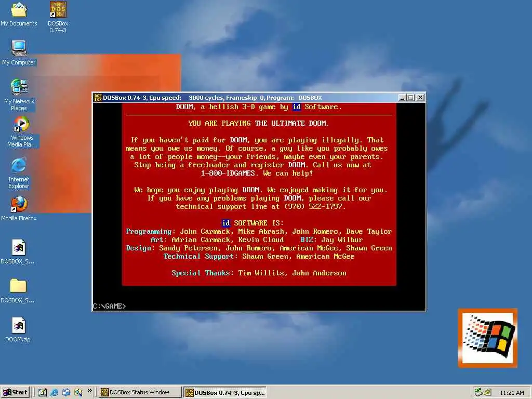The width and height of the screenshot is (532, 399).
Task: Click the 'BIZ:' credits label
Action: 309,240
